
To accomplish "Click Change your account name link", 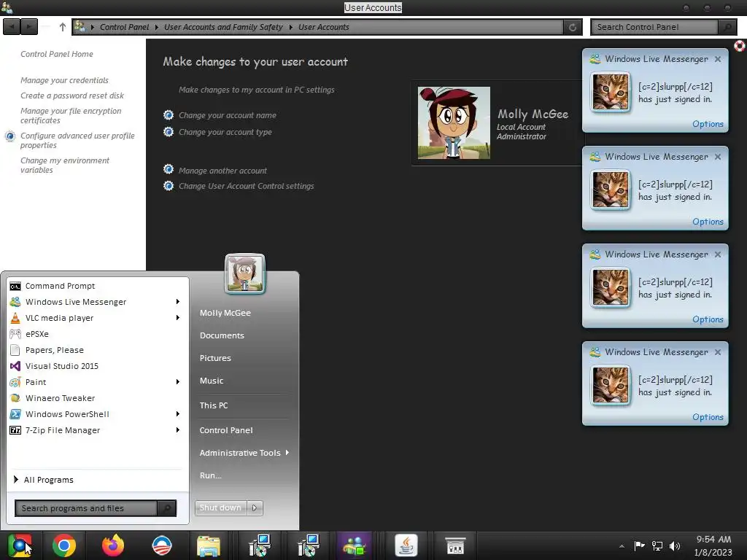I will [228, 115].
